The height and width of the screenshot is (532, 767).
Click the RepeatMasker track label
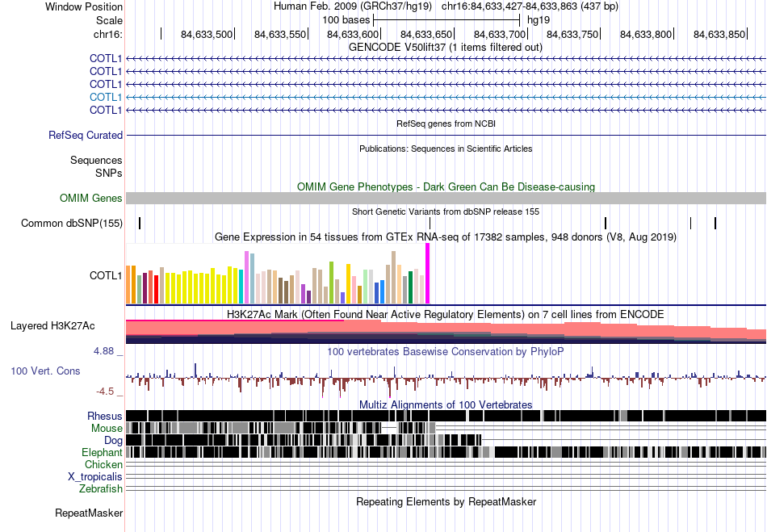click(x=89, y=513)
